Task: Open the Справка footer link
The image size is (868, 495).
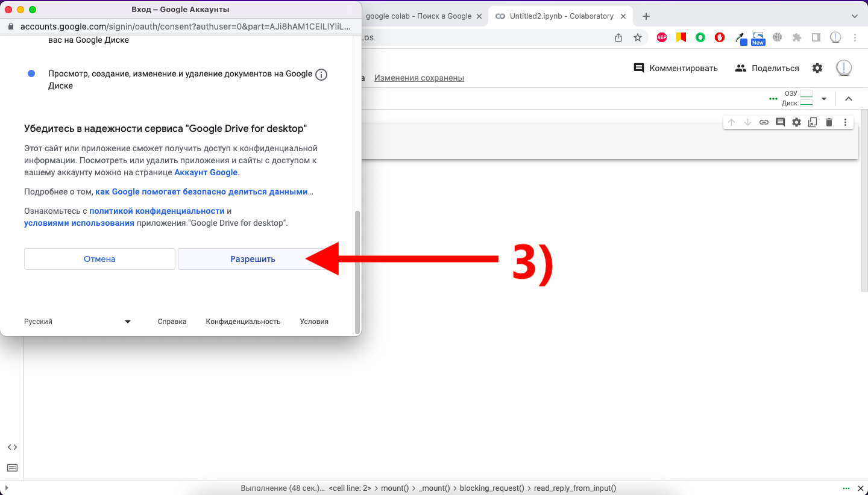Action: coord(172,322)
